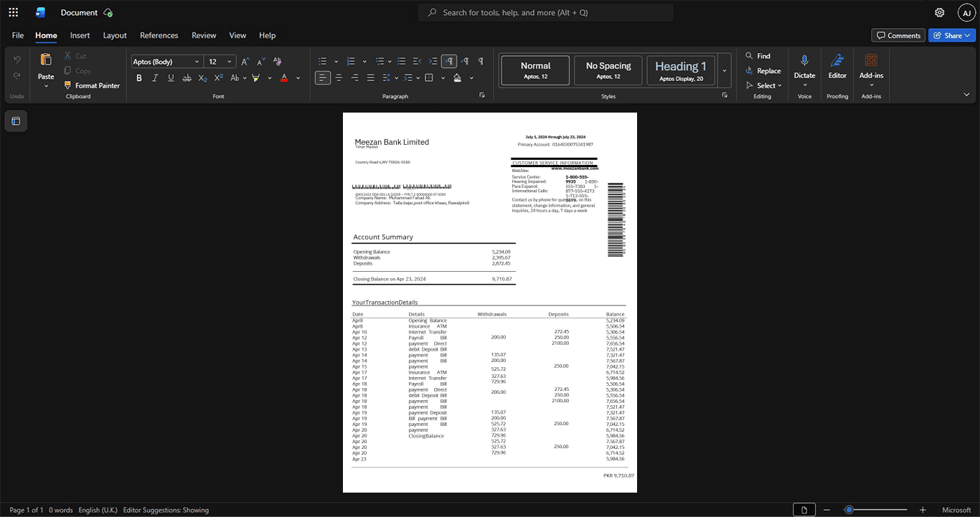Apply the Heading 1 style
Image resolution: width=980 pixels, height=517 pixels.
(x=681, y=71)
